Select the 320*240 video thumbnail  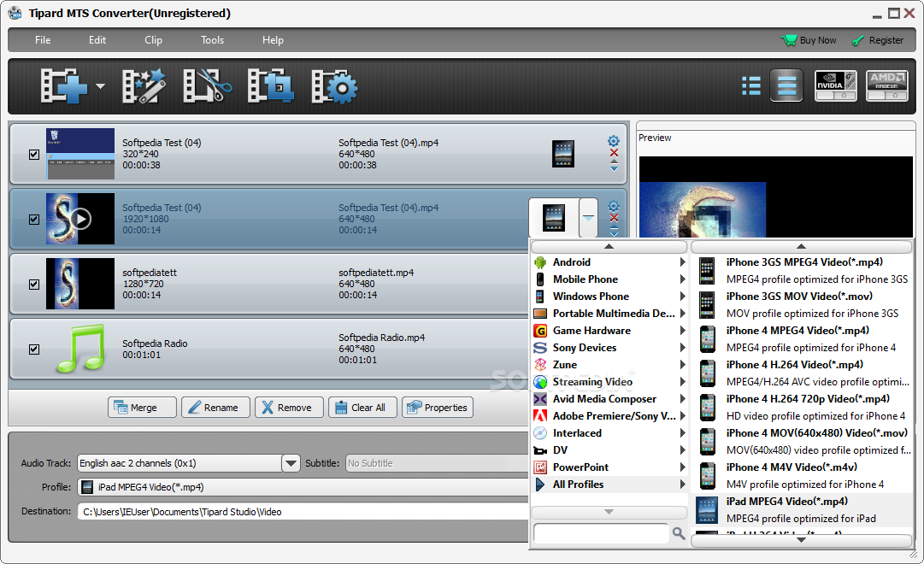80,154
